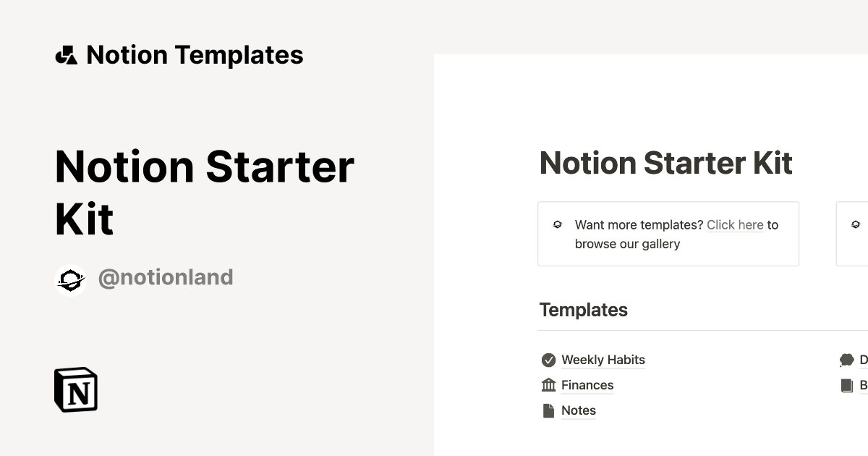
Task: Open the Weekly Habits template link
Action: pos(603,359)
